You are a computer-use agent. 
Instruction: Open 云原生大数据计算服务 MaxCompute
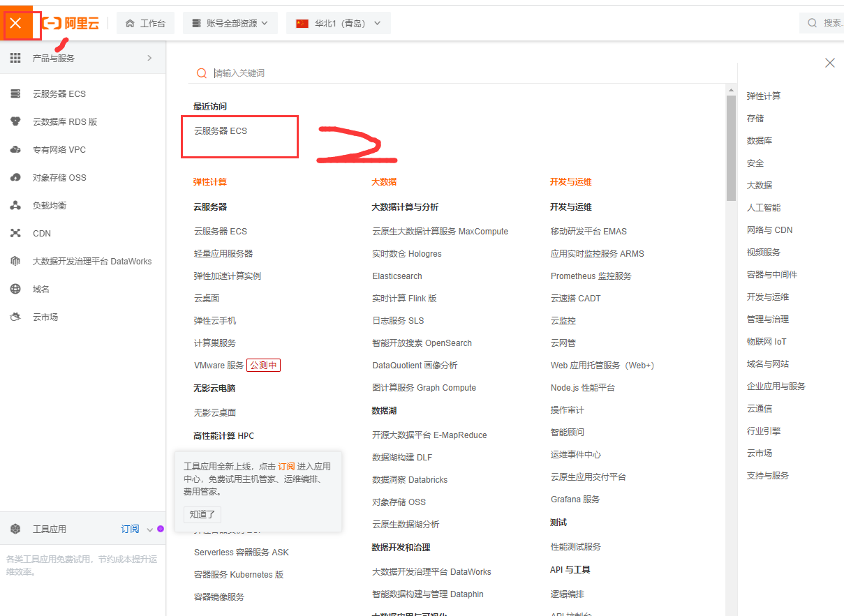coord(440,231)
